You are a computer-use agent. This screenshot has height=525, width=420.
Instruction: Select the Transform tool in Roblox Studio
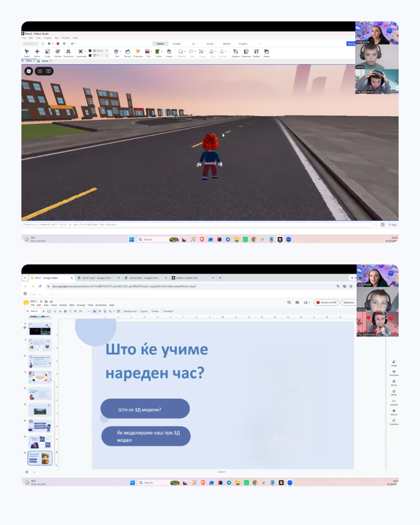[x=68, y=53]
